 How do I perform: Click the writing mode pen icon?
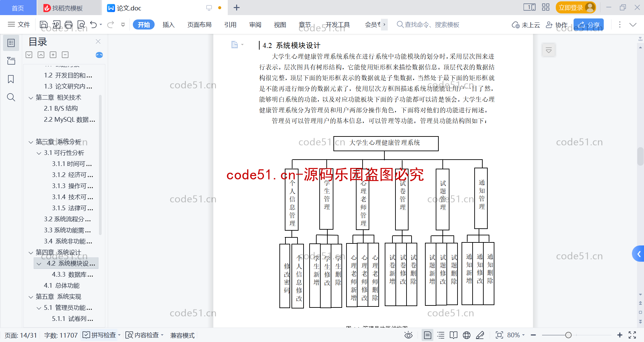(x=480, y=335)
